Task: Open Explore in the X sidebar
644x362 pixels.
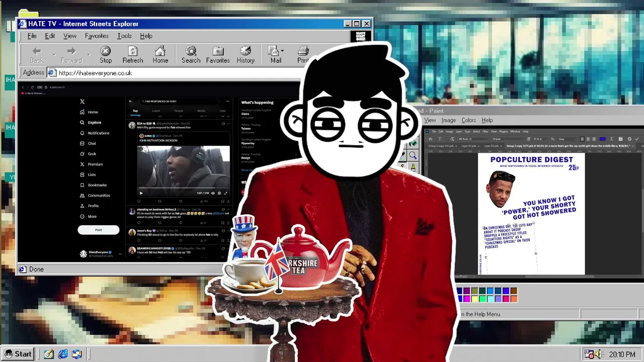Action: tap(91, 122)
